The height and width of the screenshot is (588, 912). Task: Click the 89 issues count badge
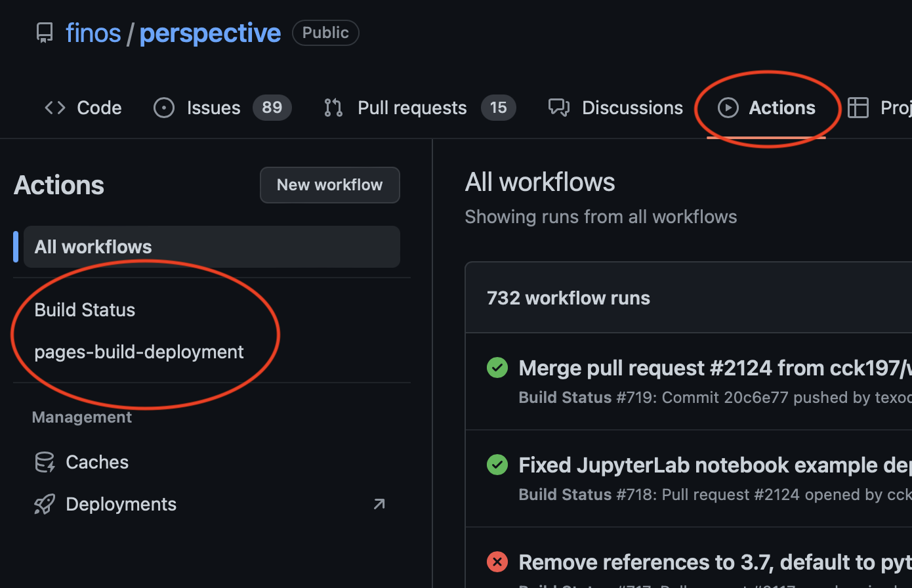tap(272, 108)
